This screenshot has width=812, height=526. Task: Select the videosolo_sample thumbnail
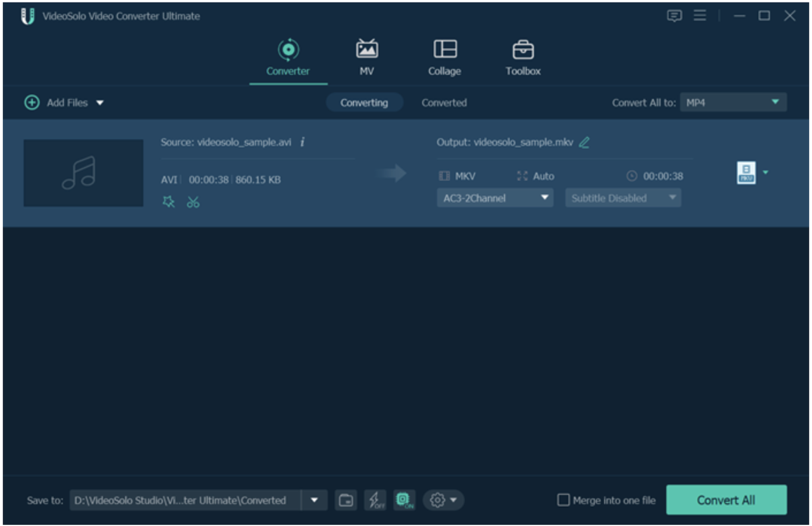point(84,173)
